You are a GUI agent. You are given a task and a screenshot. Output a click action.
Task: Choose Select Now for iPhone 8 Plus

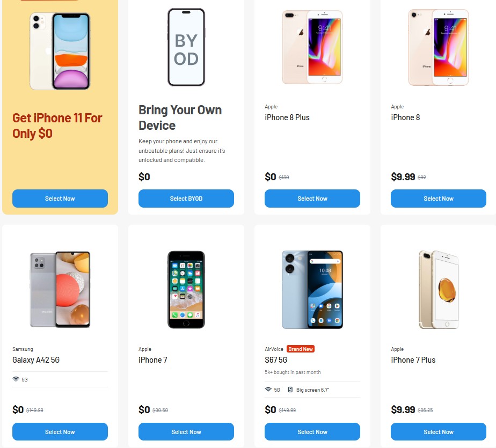[x=312, y=199]
